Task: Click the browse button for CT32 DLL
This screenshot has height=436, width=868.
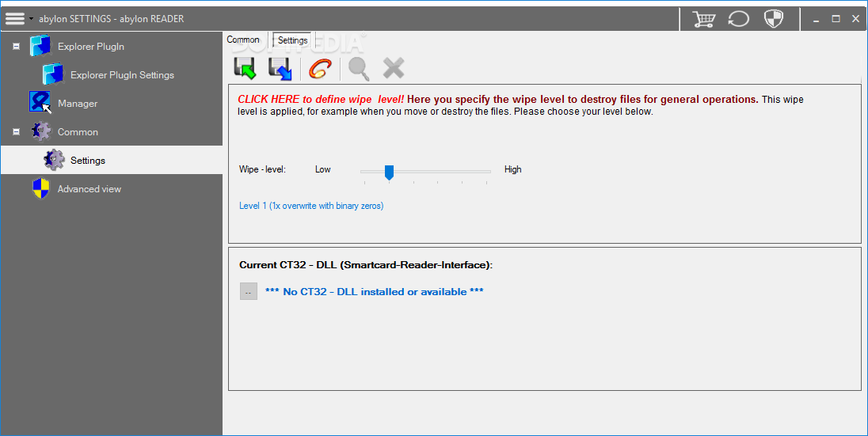Action: click(x=249, y=291)
